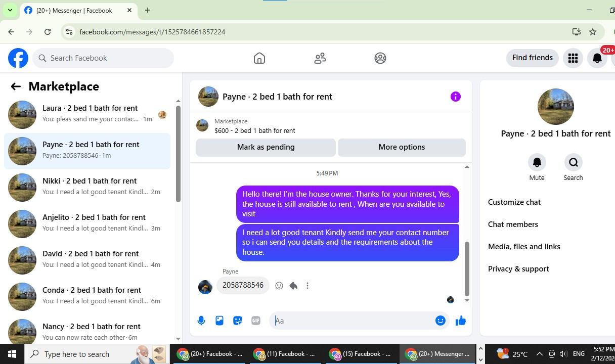Open the emoji picker in message box
The width and height of the screenshot is (615, 364).
click(x=441, y=321)
